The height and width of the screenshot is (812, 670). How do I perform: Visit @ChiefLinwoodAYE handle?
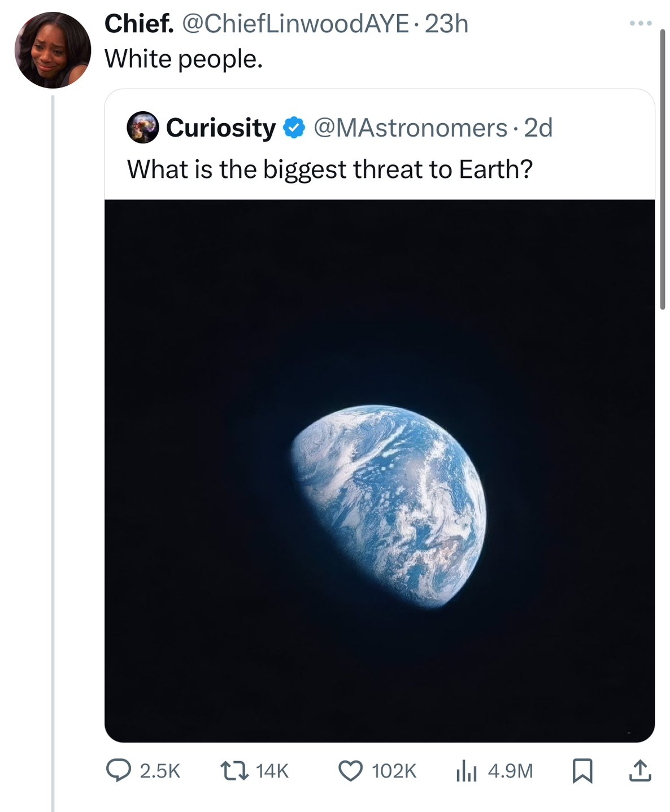click(294, 24)
